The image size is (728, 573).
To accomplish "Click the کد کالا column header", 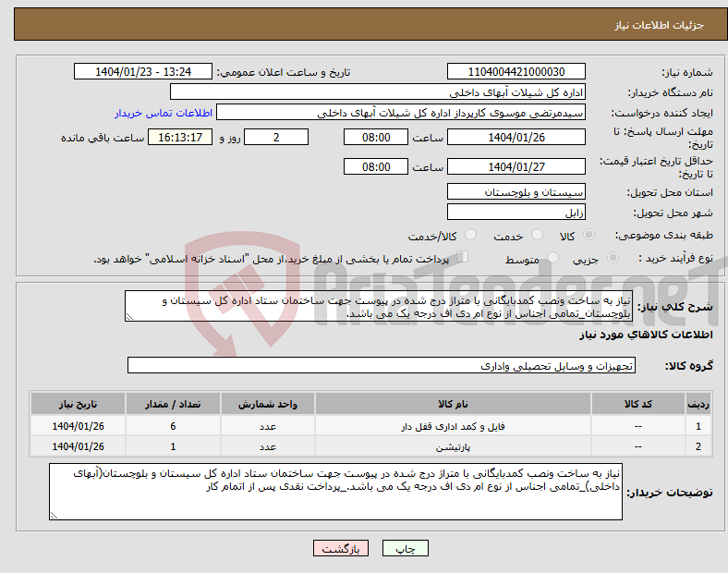I will (x=638, y=404).
